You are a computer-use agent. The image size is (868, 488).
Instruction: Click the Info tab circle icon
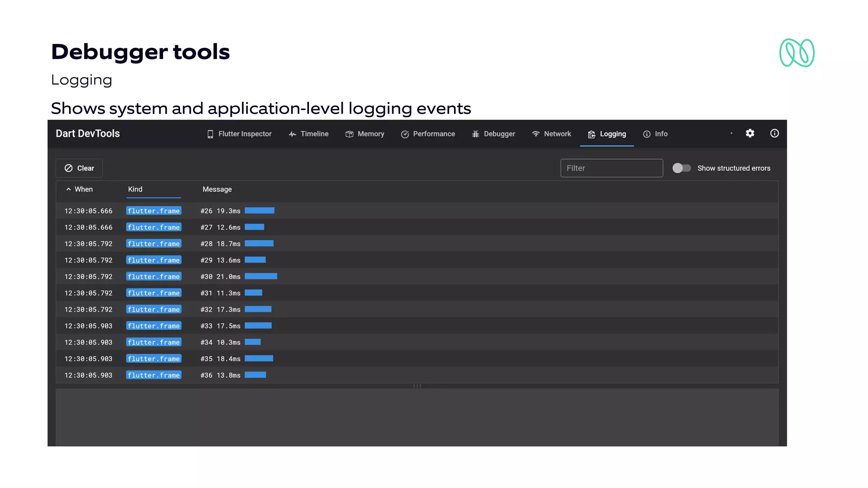[647, 134]
